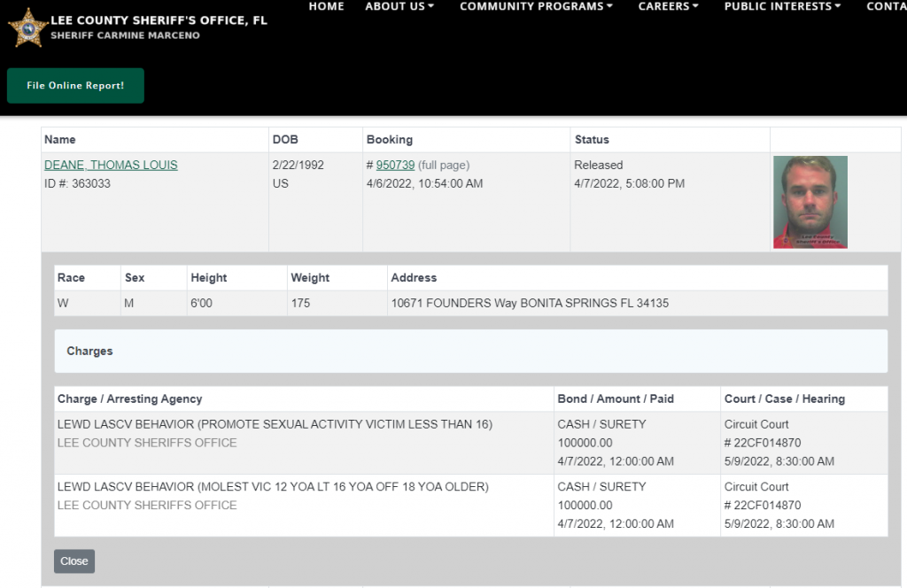
Task: Expand the About Us dropdown menu
Action: coord(399,6)
